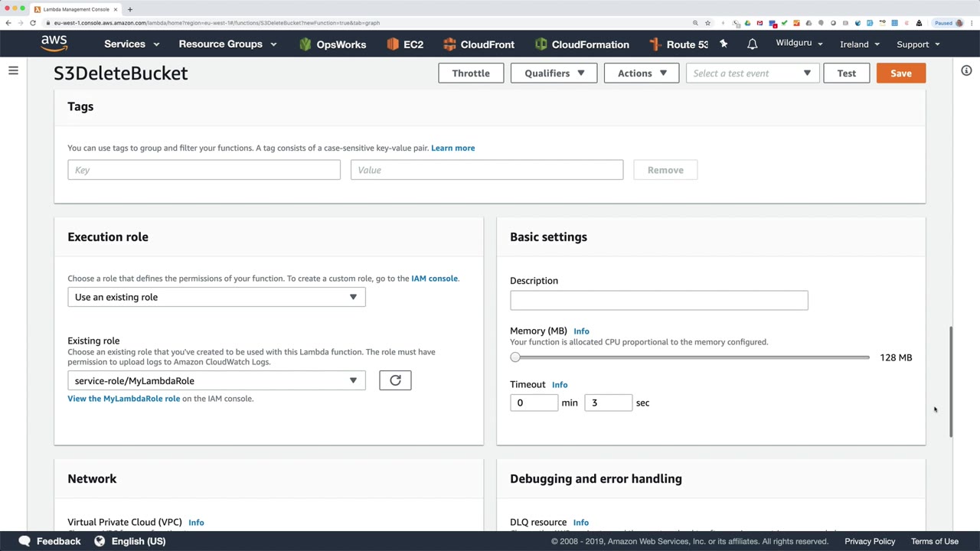The width and height of the screenshot is (980, 551).
Task: Click the info circle icon at right edge
Action: point(966,70)
